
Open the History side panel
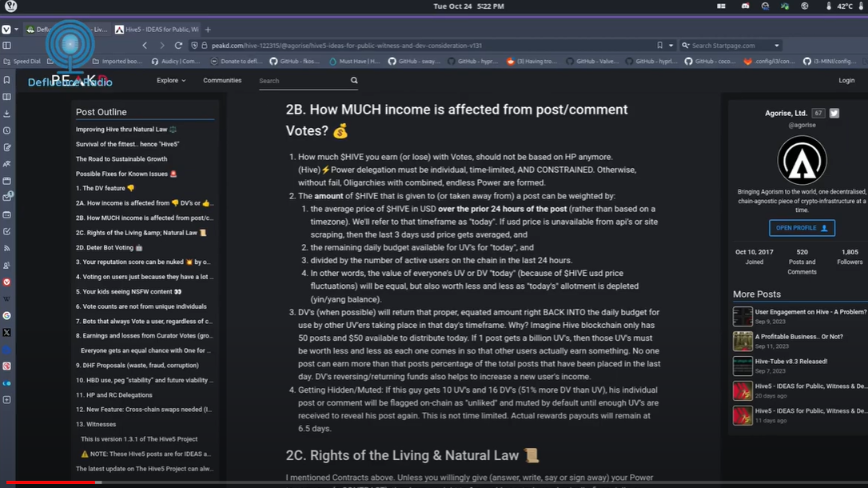pos(6,130)
